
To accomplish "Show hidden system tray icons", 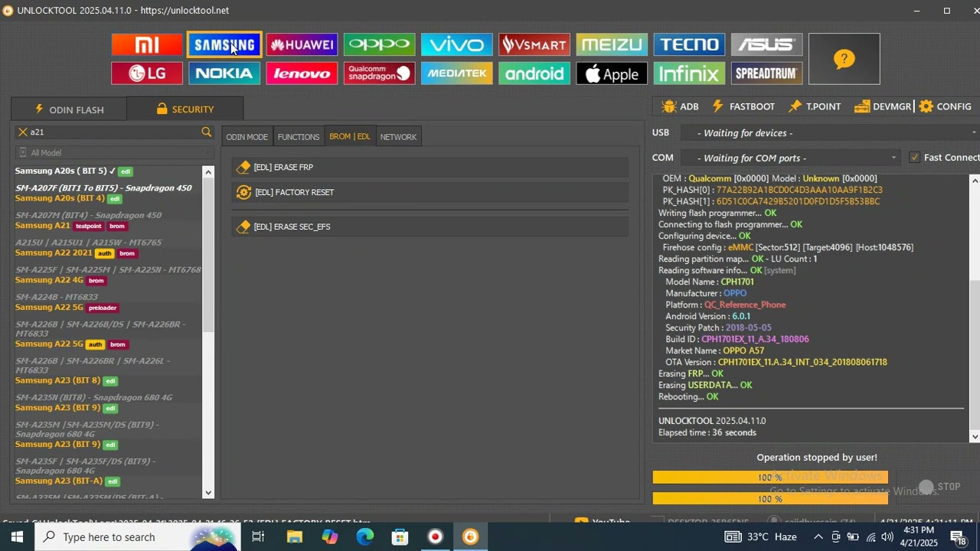I will pos(818,537).
